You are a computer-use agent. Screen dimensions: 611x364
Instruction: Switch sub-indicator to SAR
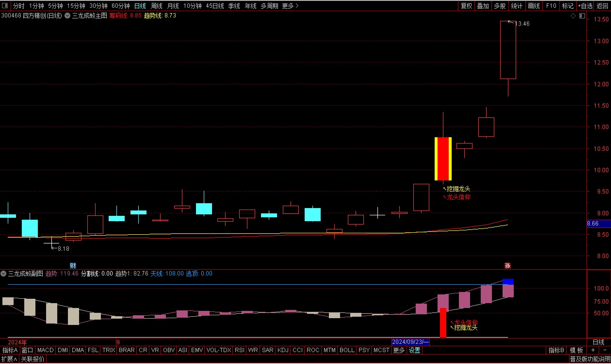coord(268,351)
